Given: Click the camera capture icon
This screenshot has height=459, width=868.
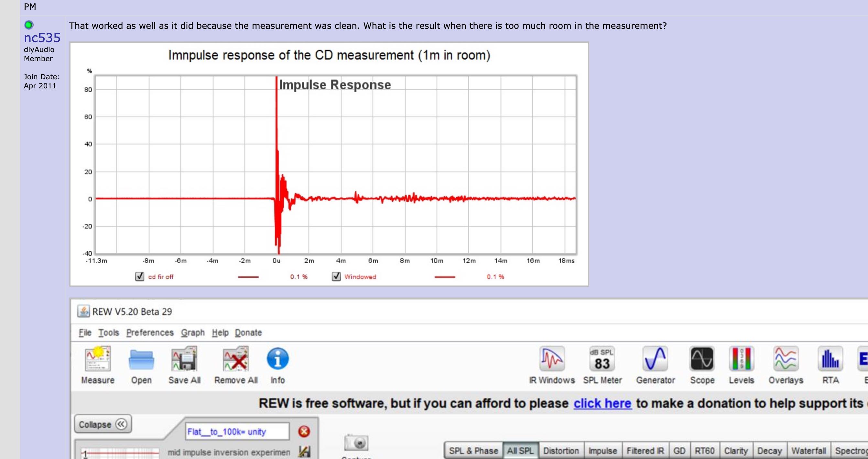Looking at the screenshot, I should (x=356, y=442).
